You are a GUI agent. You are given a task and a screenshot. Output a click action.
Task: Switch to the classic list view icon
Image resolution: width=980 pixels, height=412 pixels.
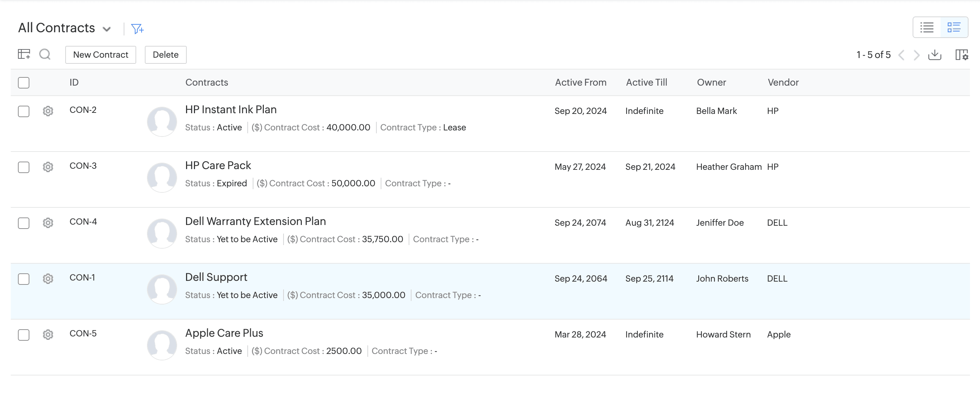click(x=926, y=27)
